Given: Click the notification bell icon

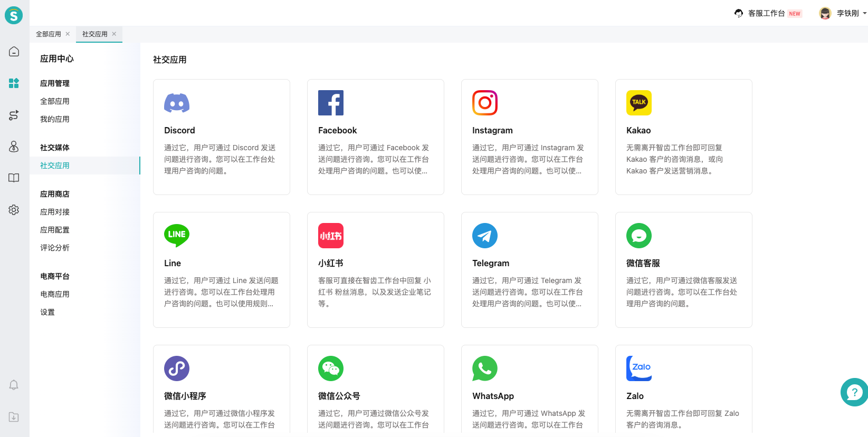Looking at the screenshot, I should pos(14,385).
